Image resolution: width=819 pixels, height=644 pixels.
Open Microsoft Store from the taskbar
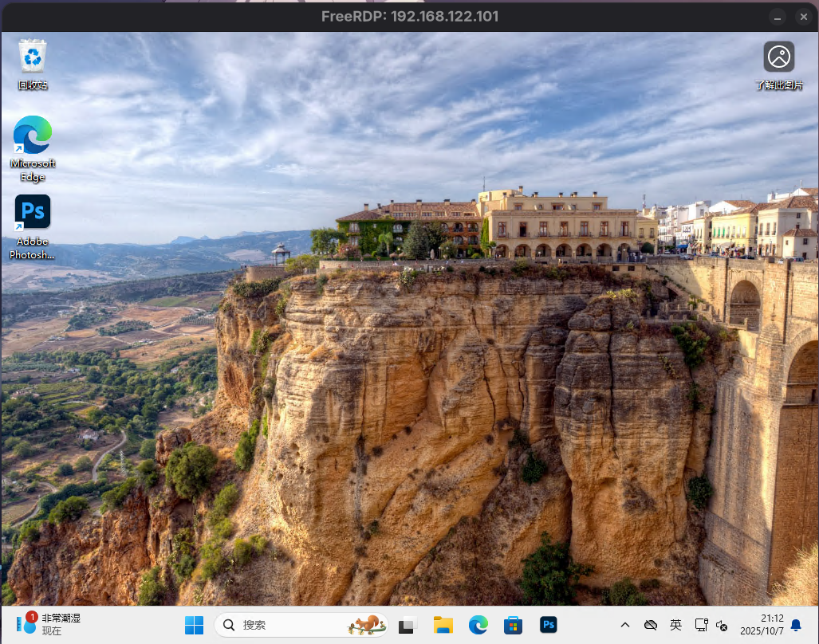(x=513, y=626)
